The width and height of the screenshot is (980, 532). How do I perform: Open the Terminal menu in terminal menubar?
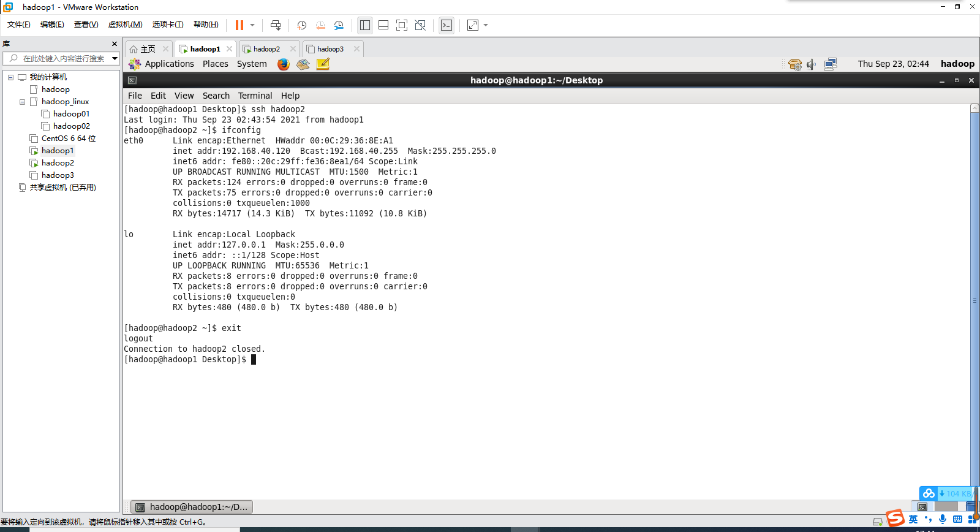click(x=255, y=96)
